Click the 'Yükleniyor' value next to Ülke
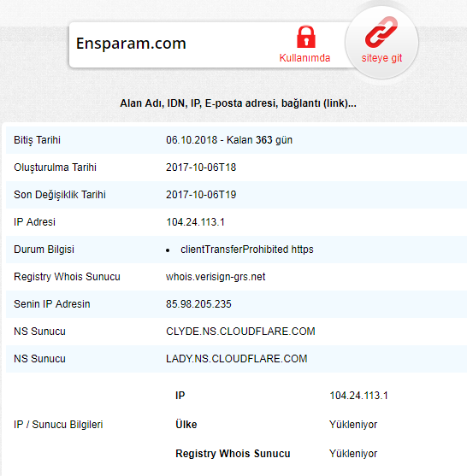 [x=353, y=425]
